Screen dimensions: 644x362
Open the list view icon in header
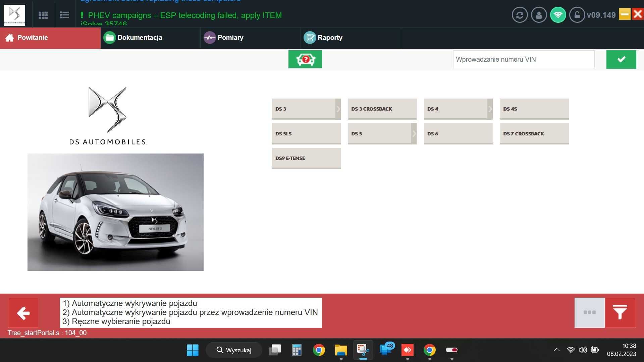click(x=64, y=15)
